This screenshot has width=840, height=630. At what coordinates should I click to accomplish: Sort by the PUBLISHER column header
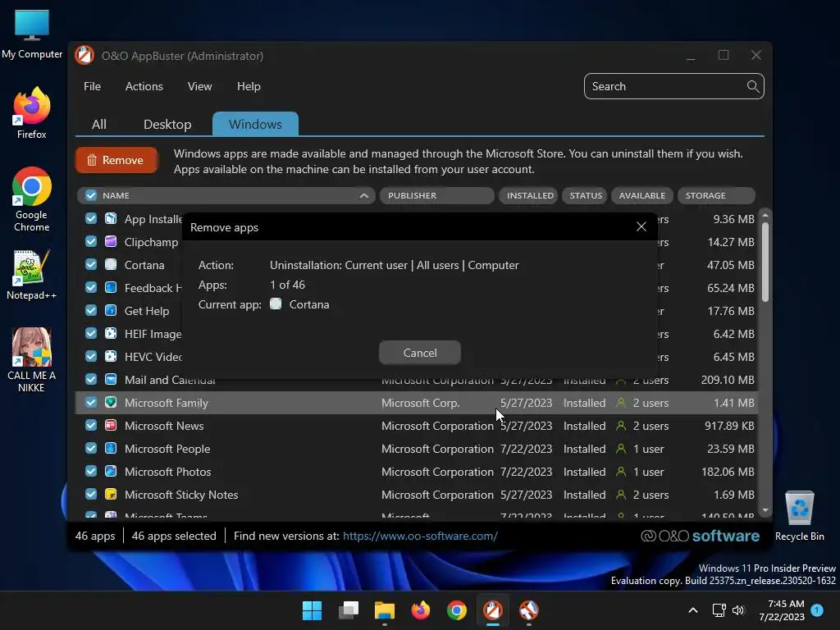pyautogui.click(x=436, y=195)
